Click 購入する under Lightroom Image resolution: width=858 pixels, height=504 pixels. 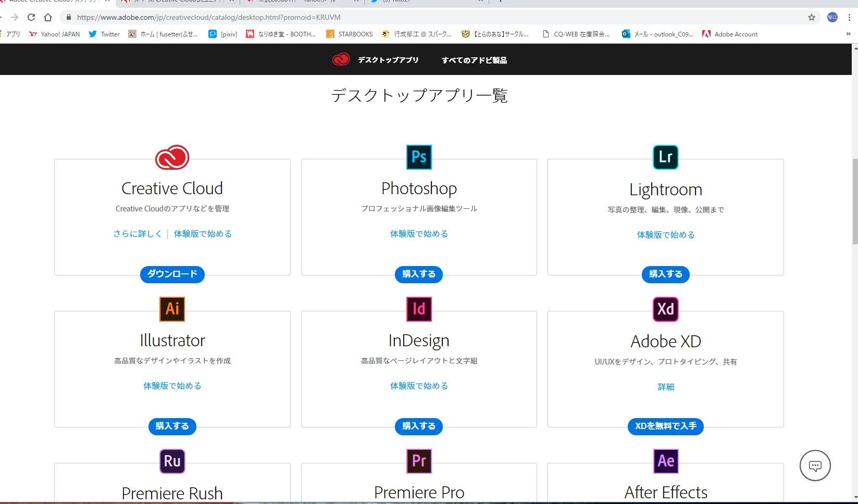coord(666,274)
